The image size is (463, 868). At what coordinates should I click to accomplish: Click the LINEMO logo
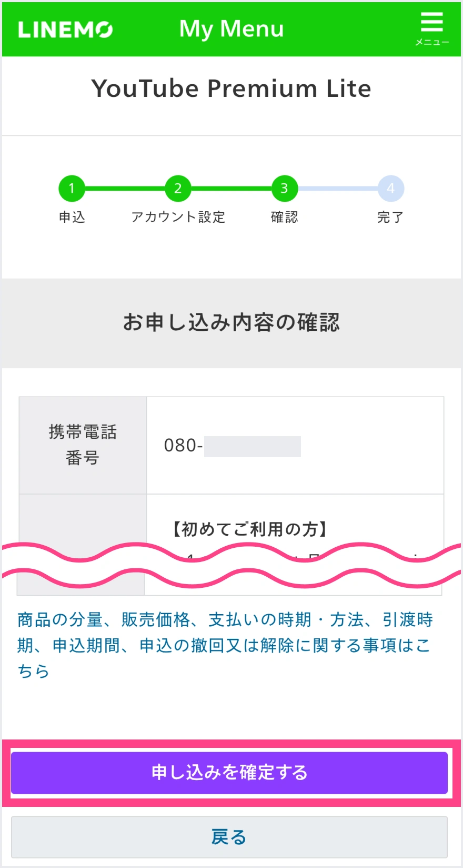tap(65, 29)
